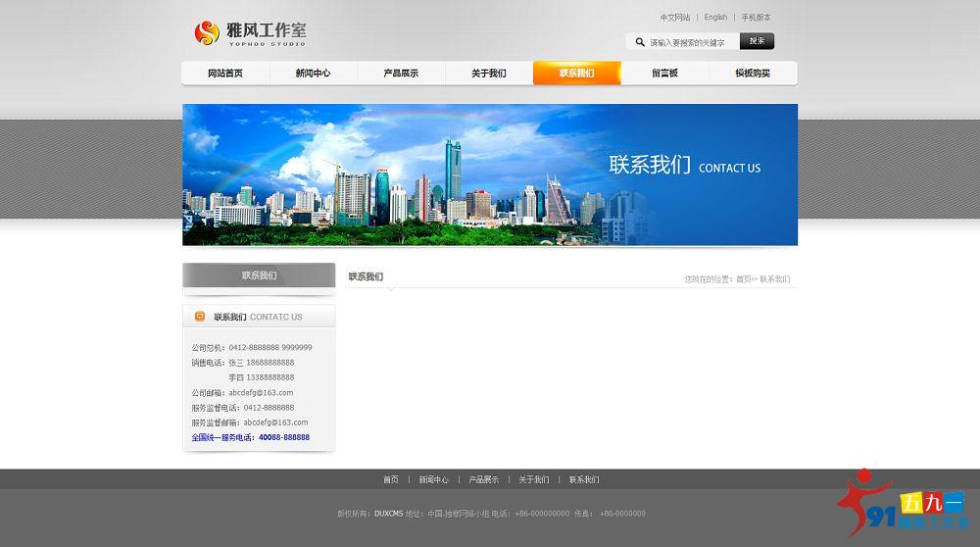Open the 关于我们 nav tab
Screen dimensions: 980x547
489,74
